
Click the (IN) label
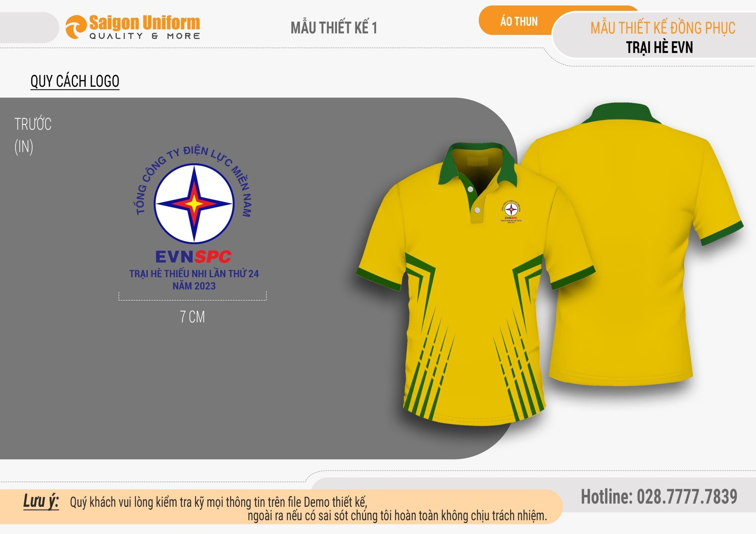tap(24, 147)
